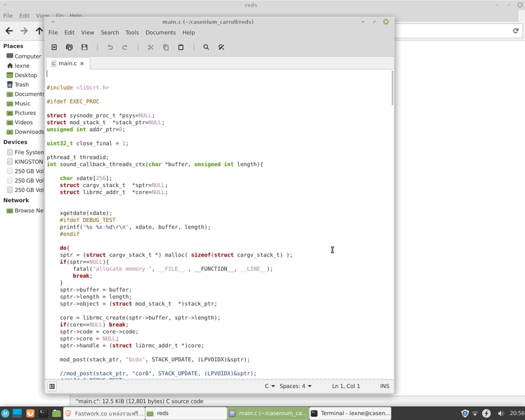Switch to main.c taskbar button
Viewport: 525px width, 420px height.
point(268,413)
